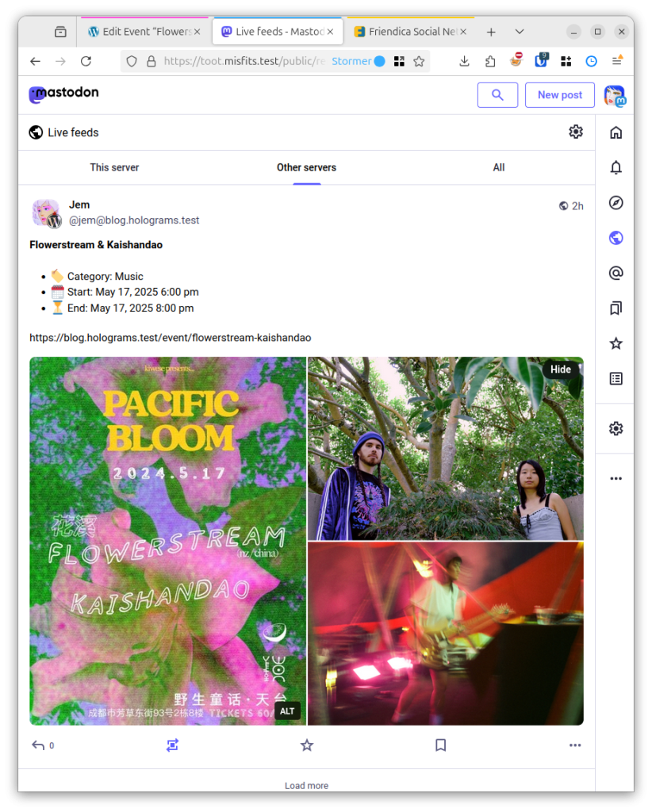652x812 pixels.
Task: Open Extensions puzzle icon
Action: (x=490, y=61)
